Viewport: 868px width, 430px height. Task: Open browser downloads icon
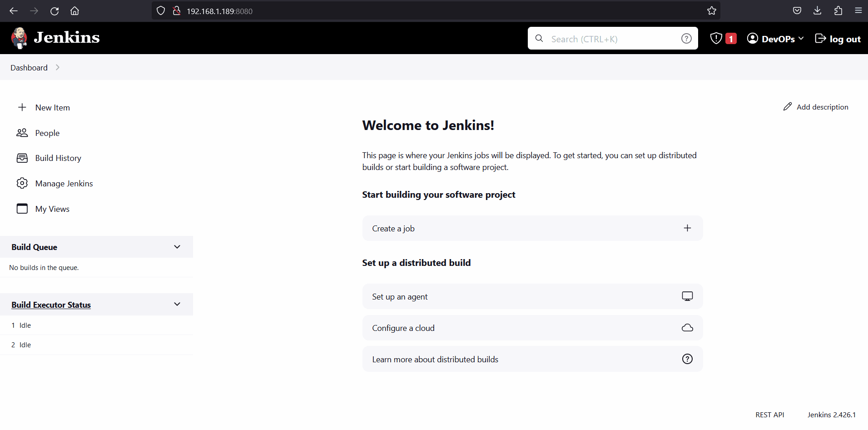pos(818,11)
